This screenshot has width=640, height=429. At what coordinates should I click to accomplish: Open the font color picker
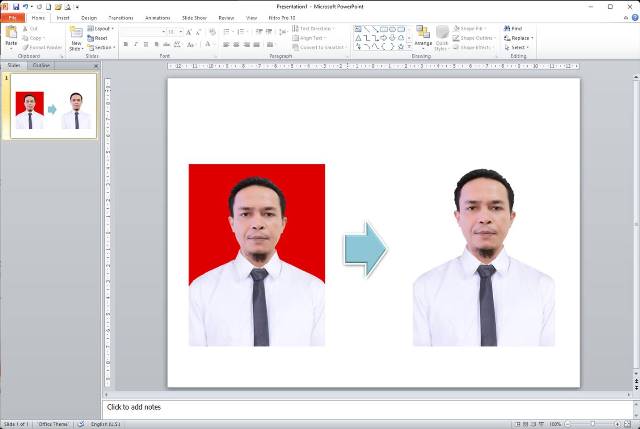(209, 44)
